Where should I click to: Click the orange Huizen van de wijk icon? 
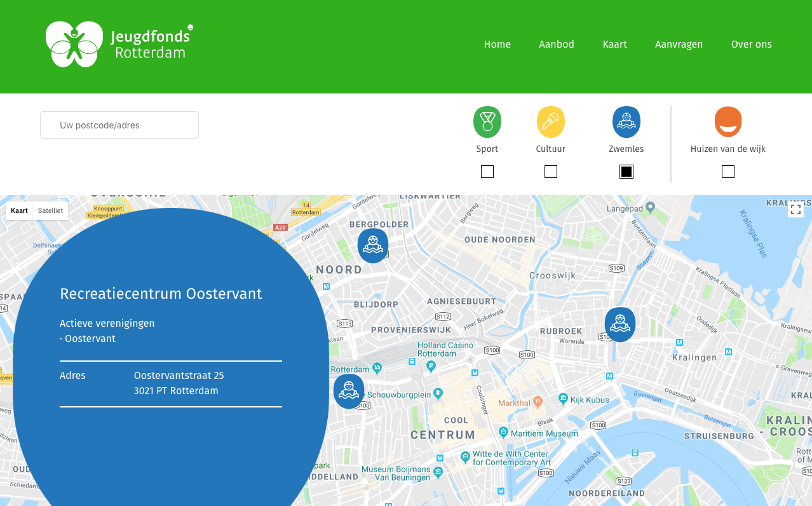click(x=728, y=121)
